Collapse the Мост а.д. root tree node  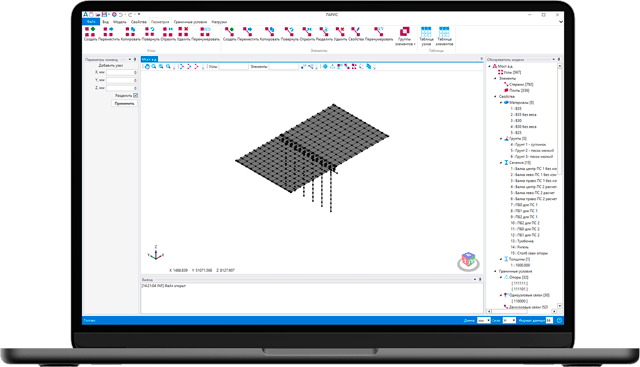click(x=490, y=66)
